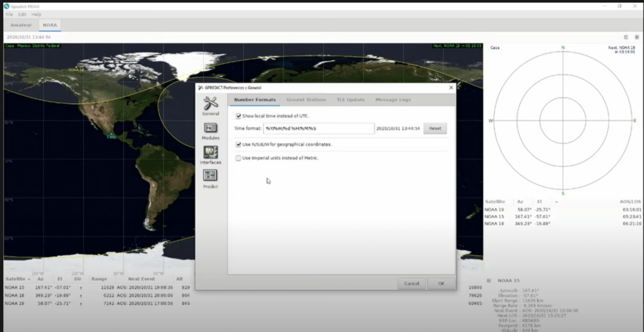Open the Edit menu
Viewport: 644px width, 332px height.
coord(22,14)
